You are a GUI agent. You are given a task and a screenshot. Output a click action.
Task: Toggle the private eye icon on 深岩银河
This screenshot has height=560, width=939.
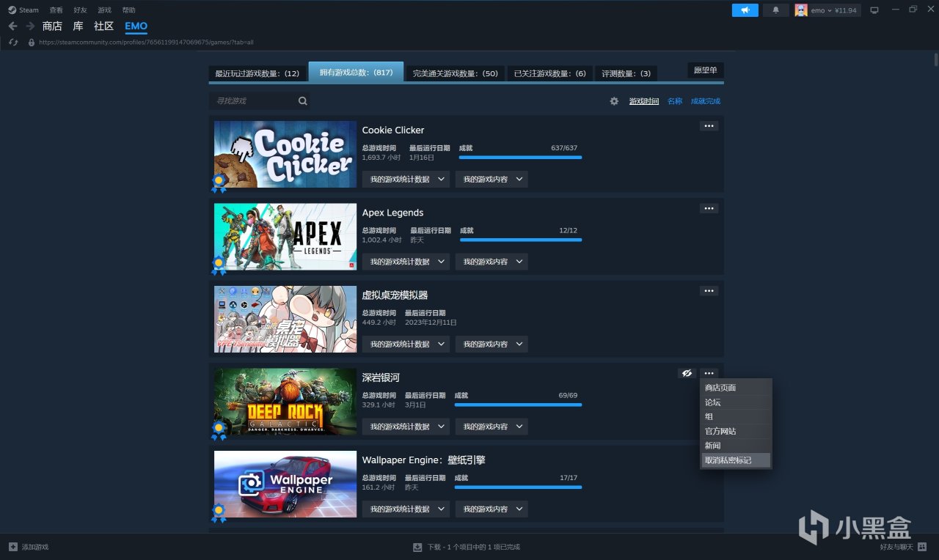coord(687,373)
